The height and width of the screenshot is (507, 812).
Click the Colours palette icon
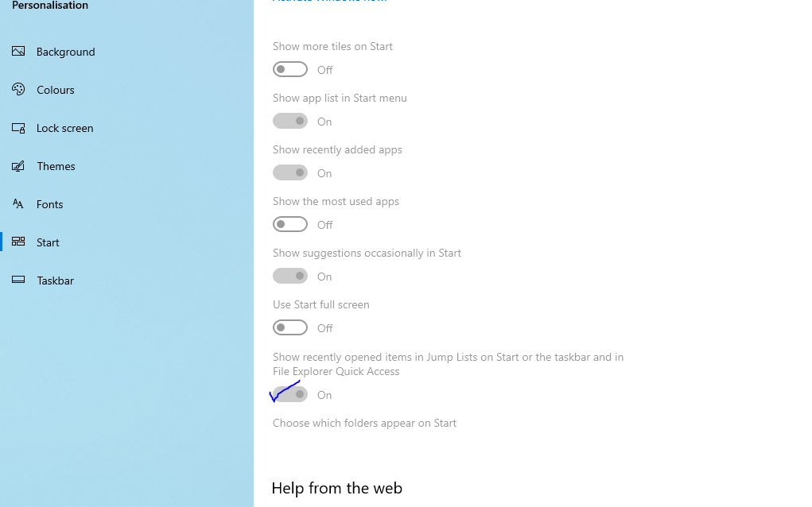pyautogui.click(x=18, y=90)
